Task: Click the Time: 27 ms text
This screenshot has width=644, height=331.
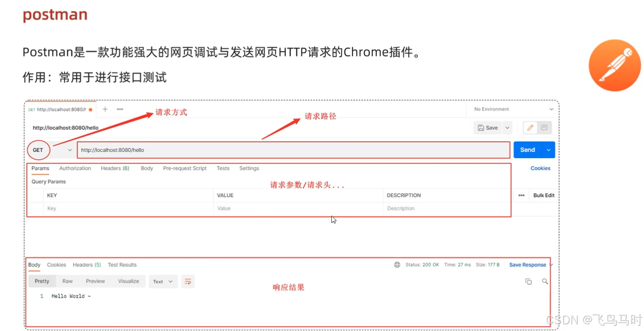Action: 458,265
